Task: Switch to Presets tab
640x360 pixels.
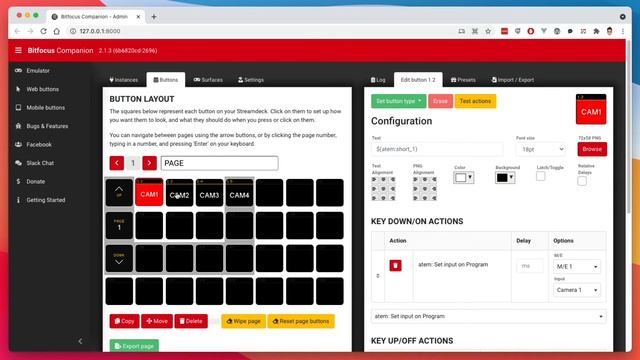Action: click(x=463, y=80)
